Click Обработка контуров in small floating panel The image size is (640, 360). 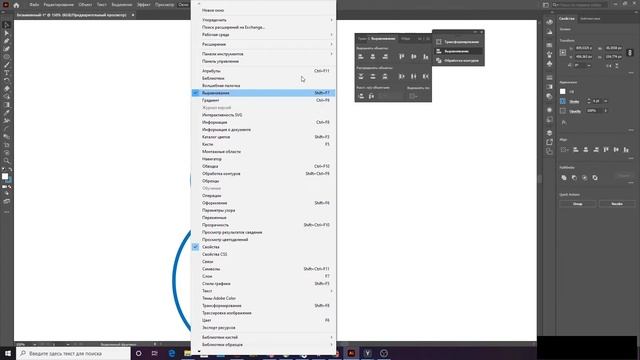tap(458, 60)
